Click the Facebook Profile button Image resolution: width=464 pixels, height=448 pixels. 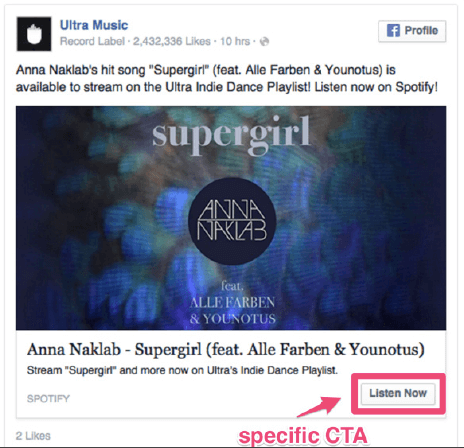(x=412, y=31)
